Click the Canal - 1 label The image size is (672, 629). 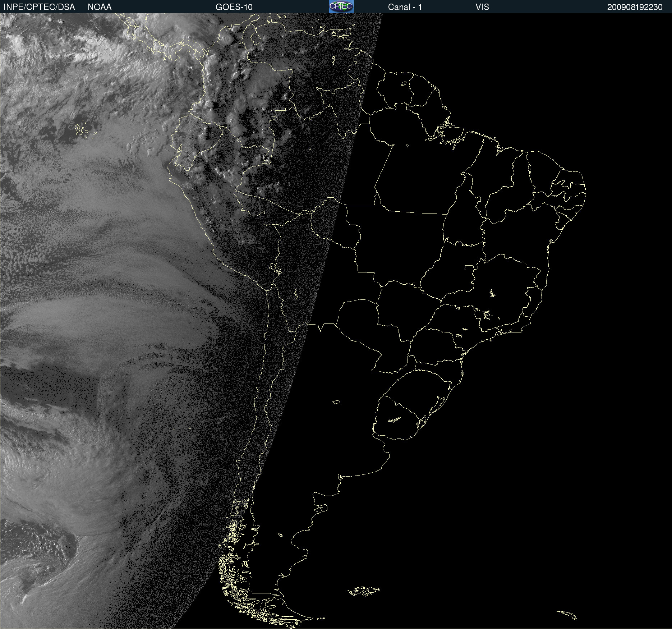pos(405,7)
